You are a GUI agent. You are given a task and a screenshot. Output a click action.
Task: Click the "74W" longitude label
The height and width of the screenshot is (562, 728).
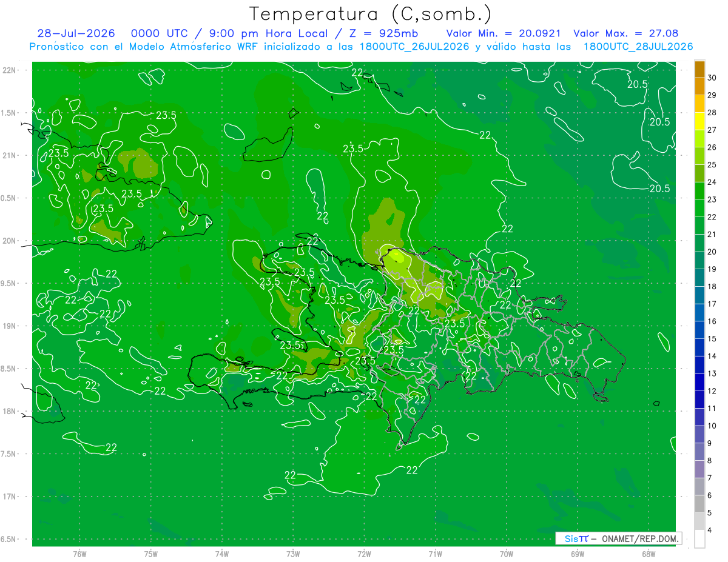click(x=221, y=554)
